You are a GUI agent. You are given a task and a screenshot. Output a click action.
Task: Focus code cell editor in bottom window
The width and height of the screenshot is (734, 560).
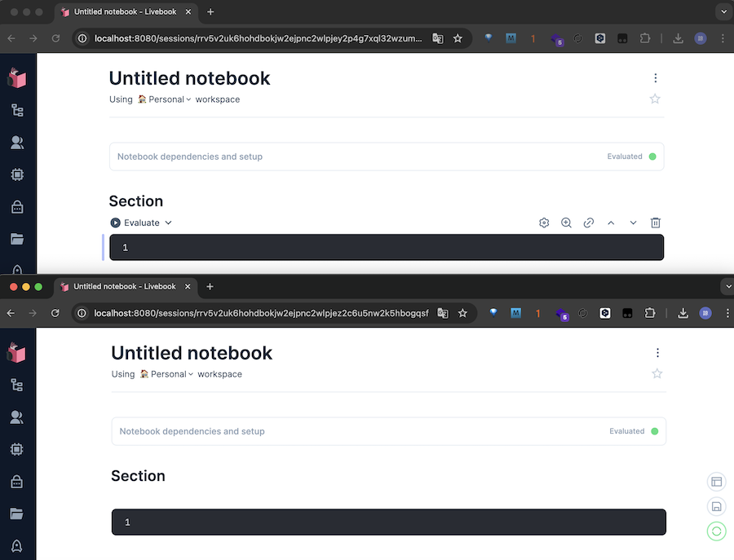pos(388,523)
